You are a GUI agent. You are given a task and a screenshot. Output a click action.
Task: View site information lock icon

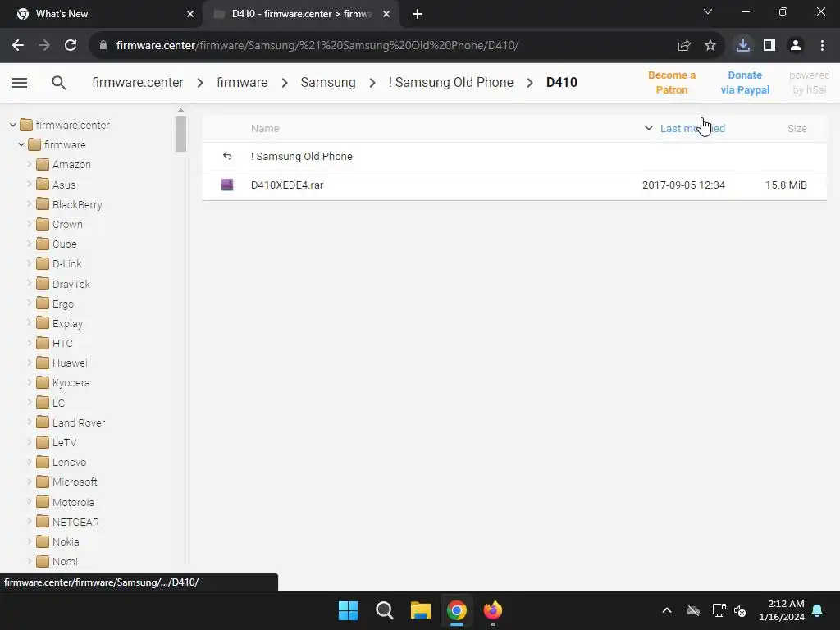[x=103, y=46]
